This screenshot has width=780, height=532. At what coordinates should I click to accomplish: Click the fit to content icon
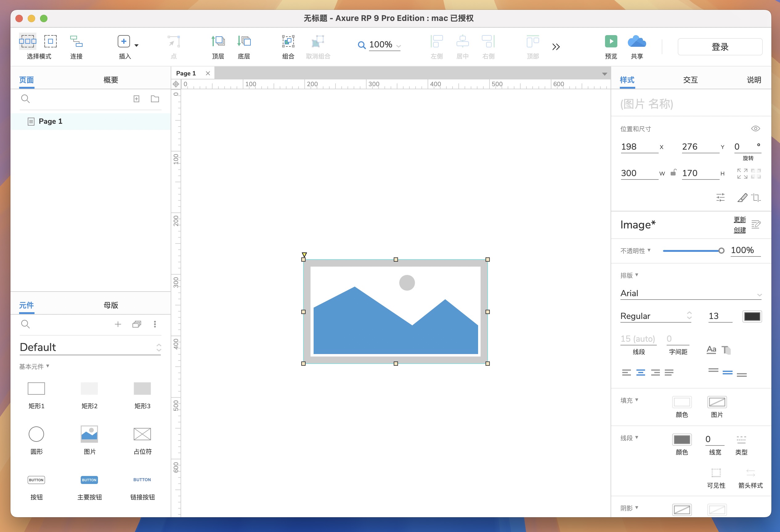pyautogui.click(x=742, y=173)
